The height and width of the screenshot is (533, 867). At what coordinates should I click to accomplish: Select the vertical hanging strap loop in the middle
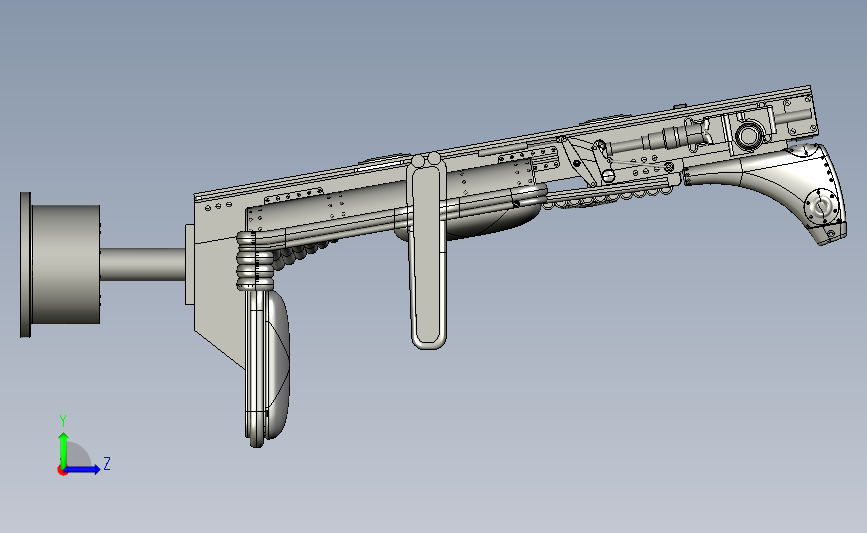pos(428,252)
